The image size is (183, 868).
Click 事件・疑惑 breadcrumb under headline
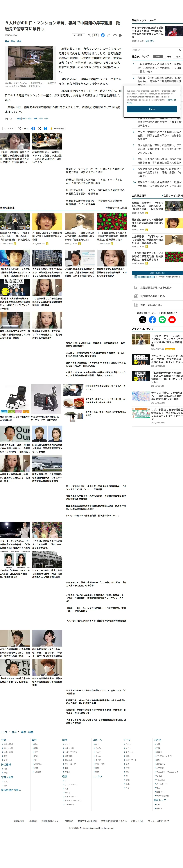(16, 42)
